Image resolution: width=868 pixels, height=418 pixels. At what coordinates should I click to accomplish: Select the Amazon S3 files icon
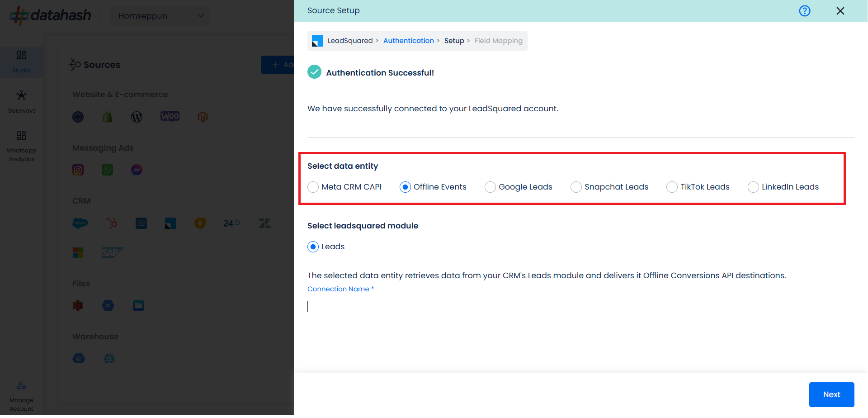coord(78,306)
